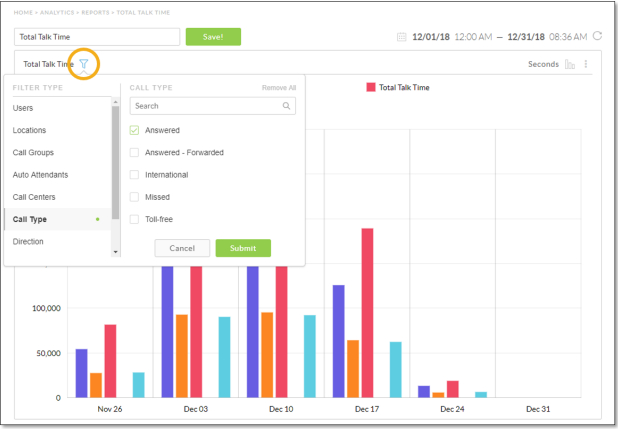Select Call Type filter
The image size is (618, 429).
click(58, 219)
